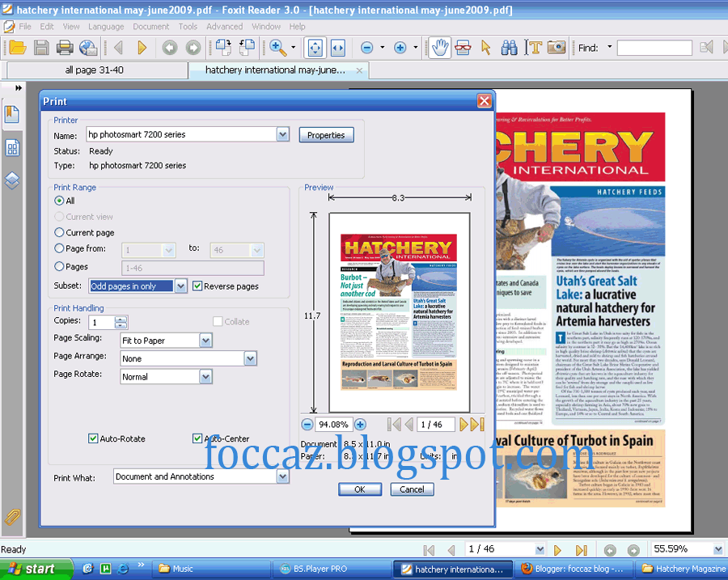Click Cancel in the Print dialog
The height and width of the screenshot is (580, 728).
point(412,489)
